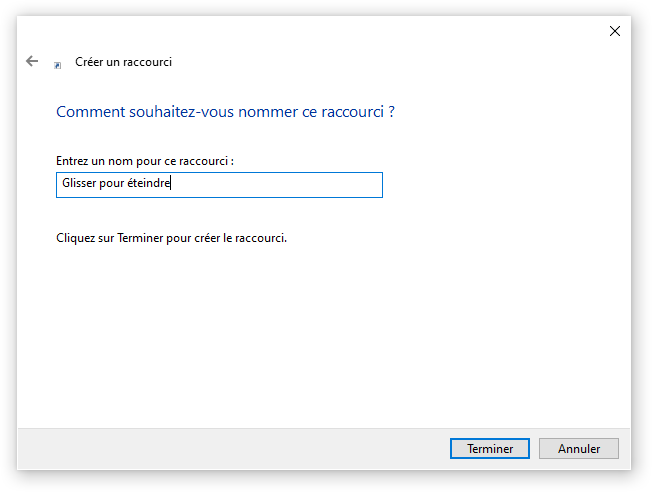This screenshot has width=652, height=492.
Task: Click the word "Créer" in the title
Action: [89, 62]
